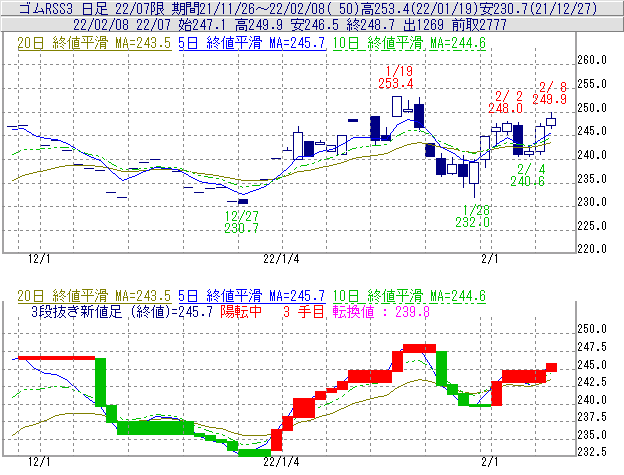The width and height of the screenshot is (624, 475).
Task: Click the tall white candlestick on 1/28
Action: coord(474,173)
